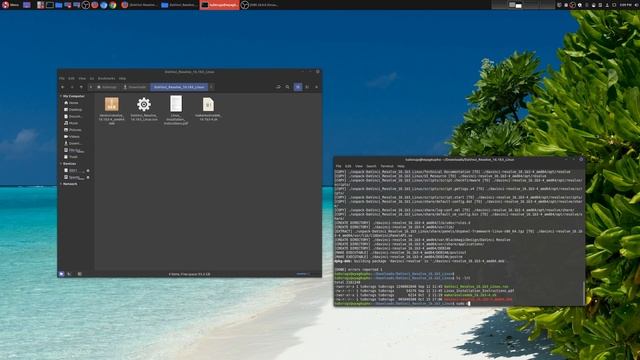Switch to icon view in file manager
Viewport: 640px width, 360px height.
point(298,87)
